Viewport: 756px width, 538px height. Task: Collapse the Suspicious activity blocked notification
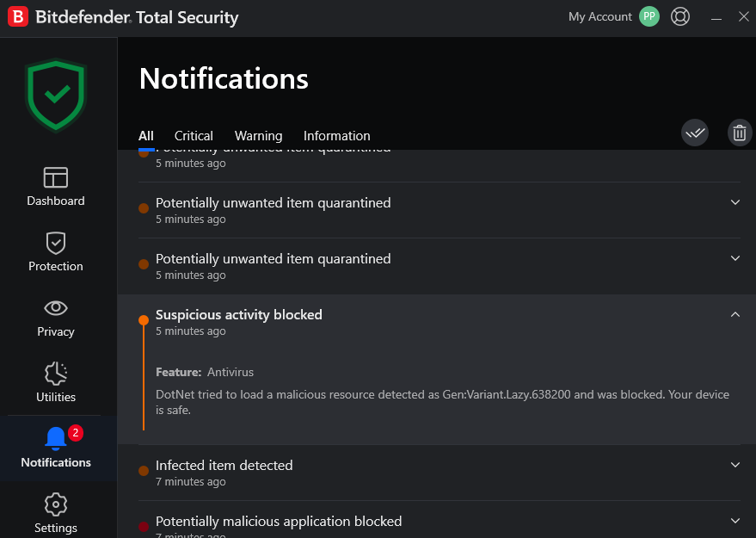click(x=734, y=315)
